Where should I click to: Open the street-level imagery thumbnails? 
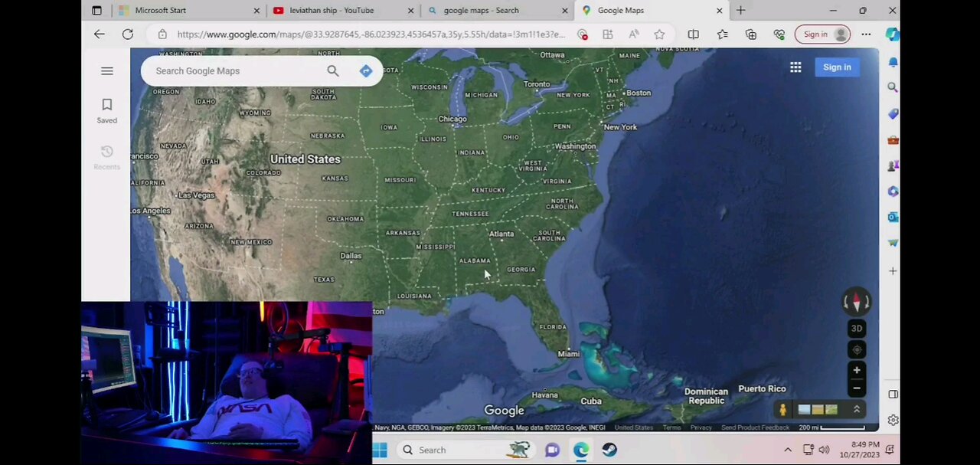pyautogui.click(x=818, y=410)
